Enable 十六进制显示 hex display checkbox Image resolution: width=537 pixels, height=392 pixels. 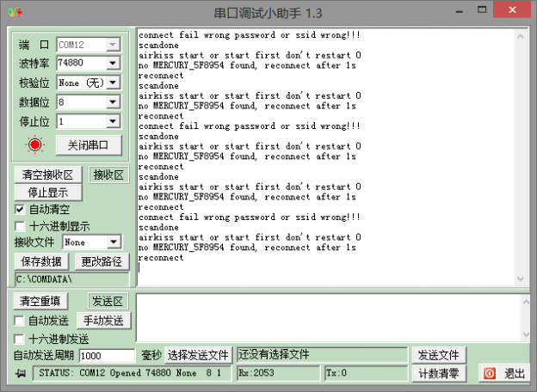(20, 226)
